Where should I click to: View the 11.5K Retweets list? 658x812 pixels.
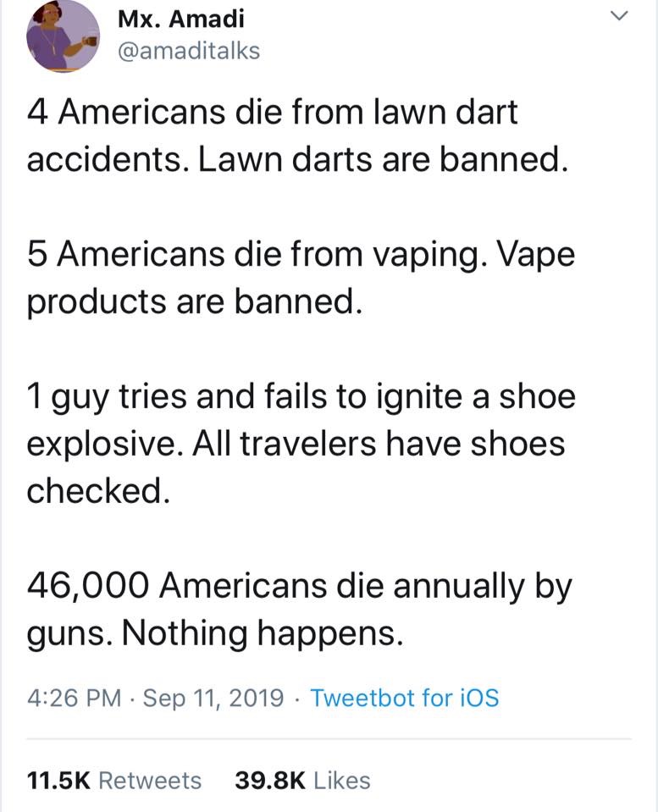(114, 780)
